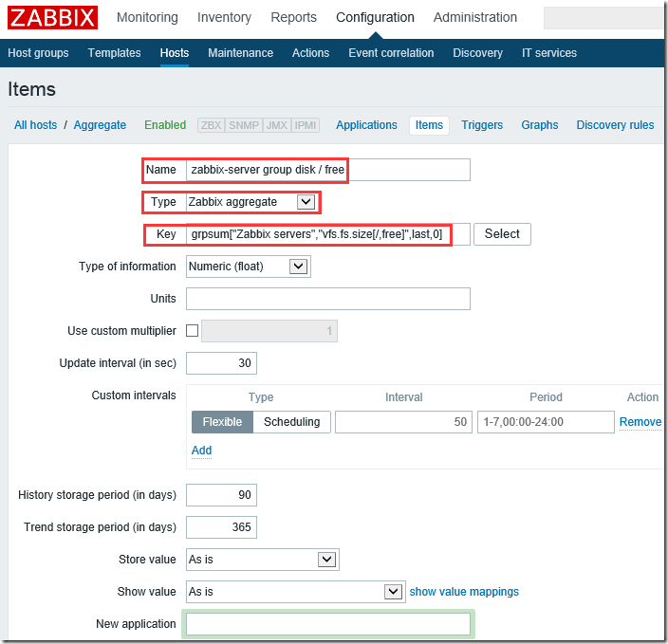Click the History storage period field
Screen dimensions: 668x644
coord(221,495)
